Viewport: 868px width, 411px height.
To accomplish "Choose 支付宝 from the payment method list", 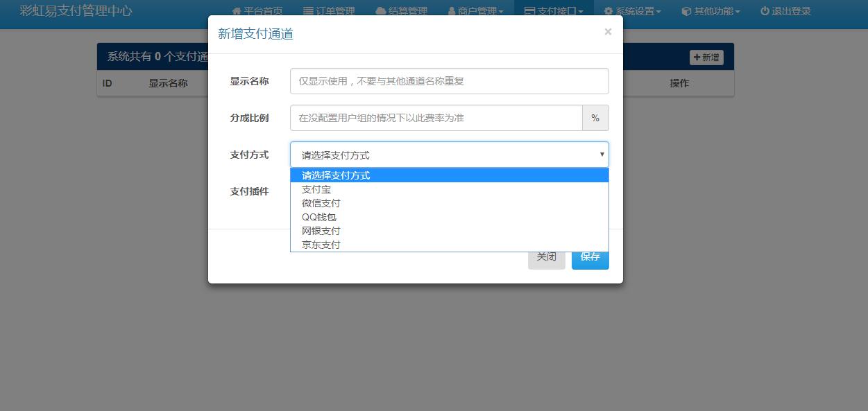I will click(316, 189).
